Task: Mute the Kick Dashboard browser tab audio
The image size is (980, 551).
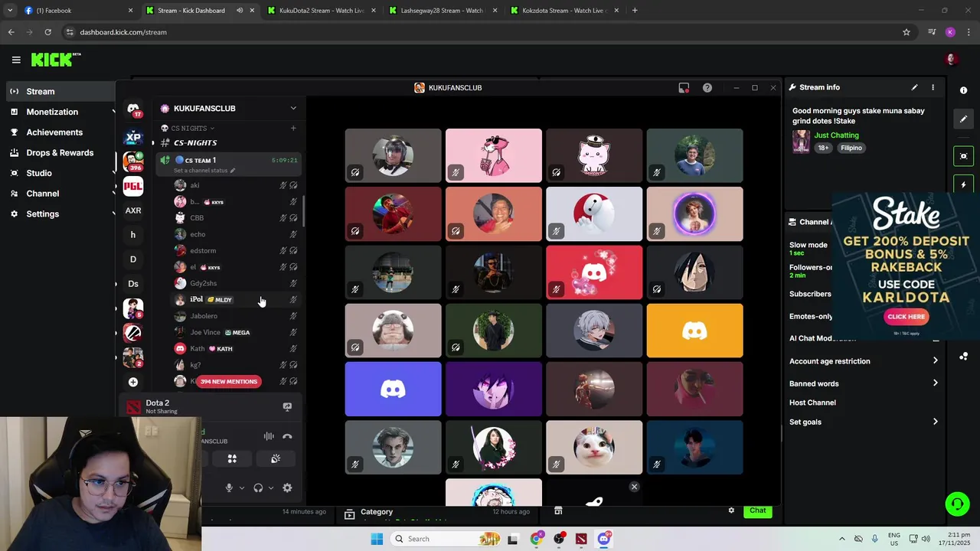Action: (x=240, y=11)
